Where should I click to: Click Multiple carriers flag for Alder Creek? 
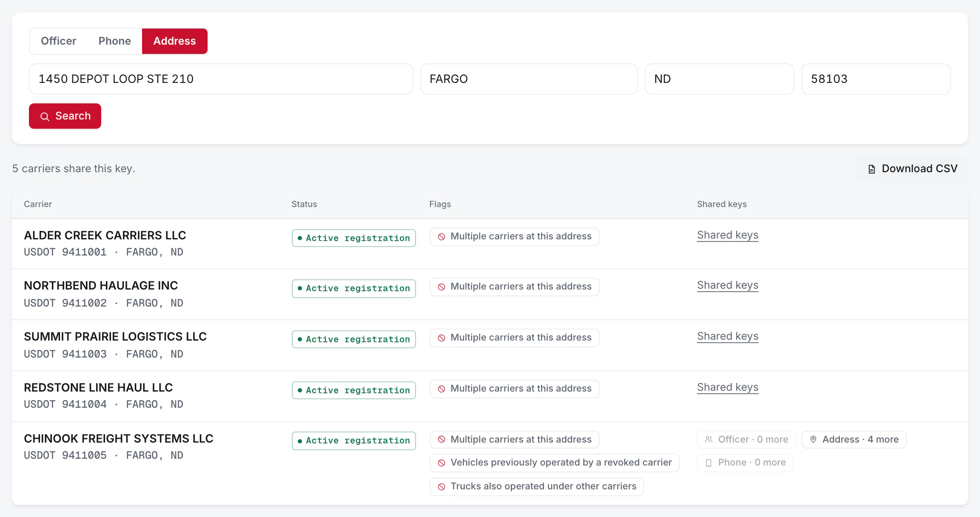coord(514,236)
